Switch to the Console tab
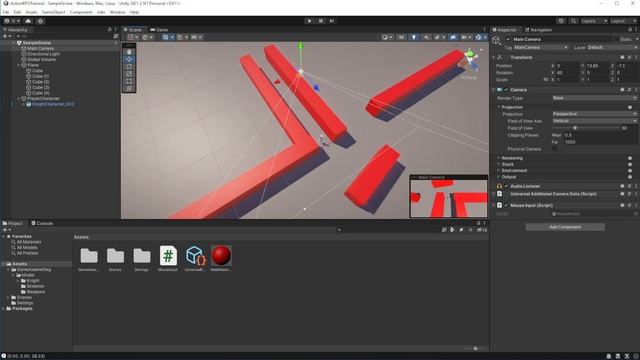640x360 pixels. click(42, 223)
